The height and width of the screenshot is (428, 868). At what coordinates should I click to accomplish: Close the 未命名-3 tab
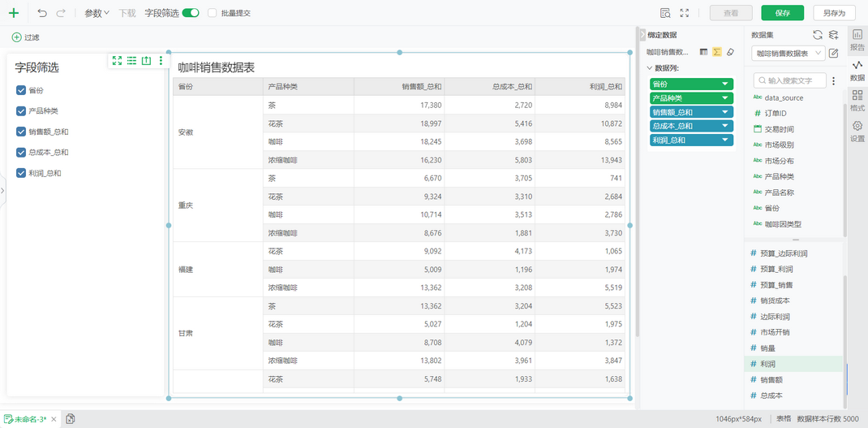tap(55, 419)
